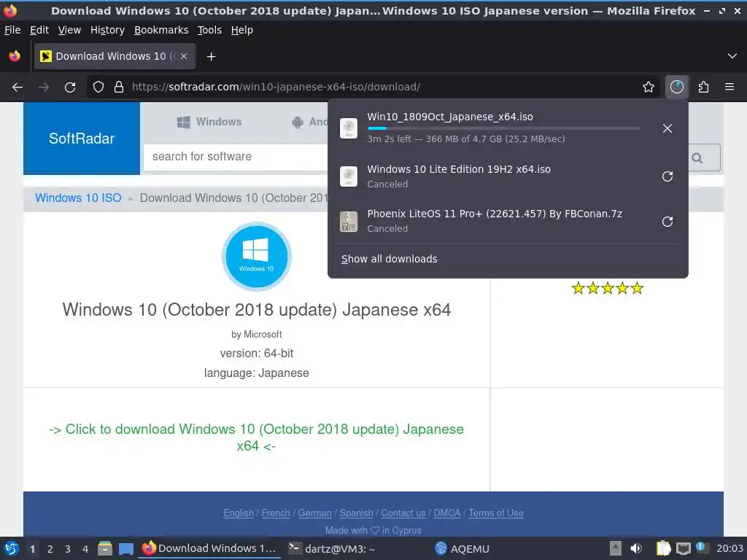Click the 7z archive icon for Phoenix LiteOS

click(349, 222)
